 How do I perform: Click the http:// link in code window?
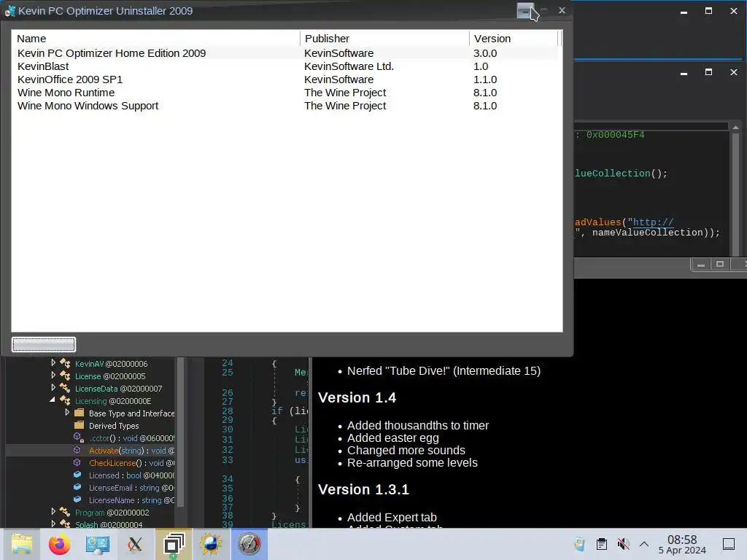pos(653,222)
